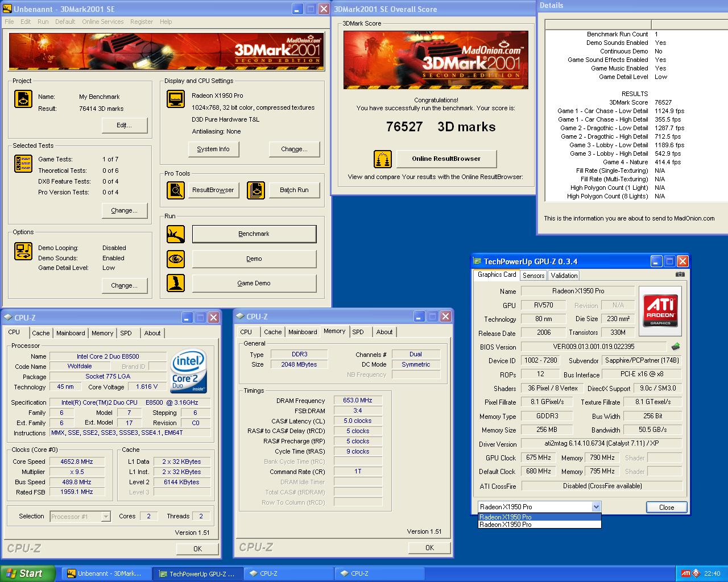Click the Batch Run icon
Image resolution: width=728 pixels, height=582 pixels.
tap(256, 190)
